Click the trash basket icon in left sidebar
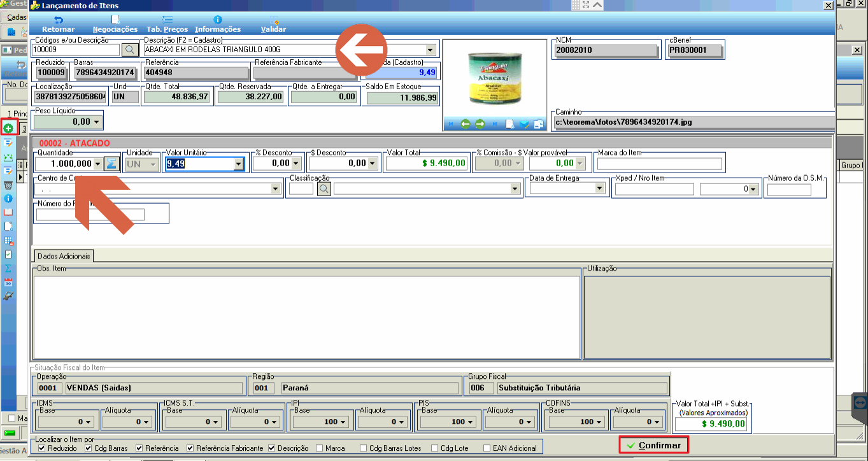This screenshot has height=461, width=868. [8, 185]
